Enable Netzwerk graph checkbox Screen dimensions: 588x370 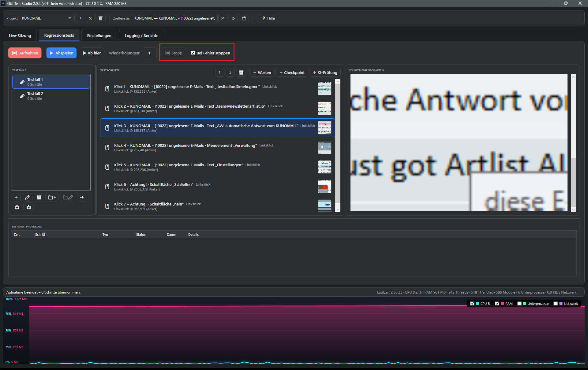coord(556,304)
